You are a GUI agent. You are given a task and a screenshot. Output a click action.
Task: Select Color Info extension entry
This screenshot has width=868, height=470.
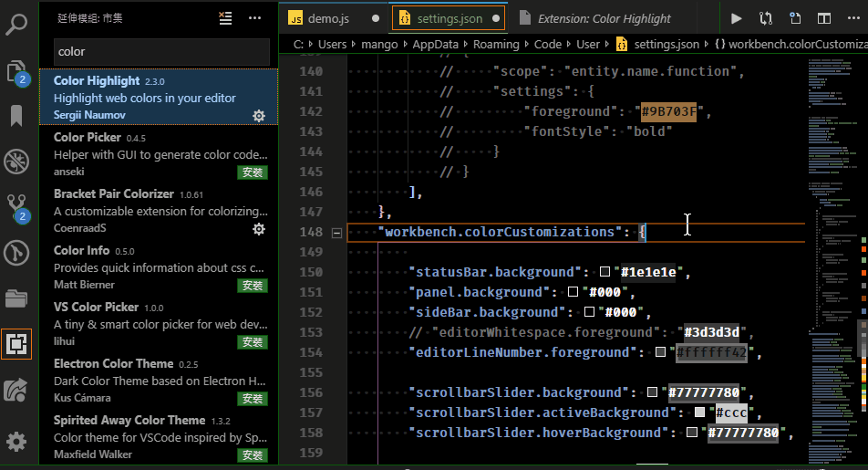click(x=159, y=267)
